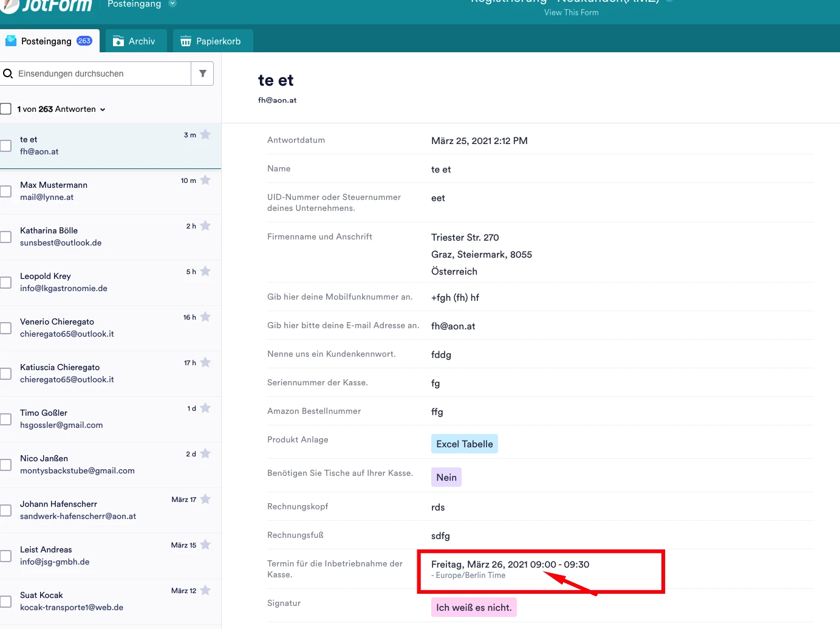Click the Excel Tabelle badge

(x=464, y=444)
